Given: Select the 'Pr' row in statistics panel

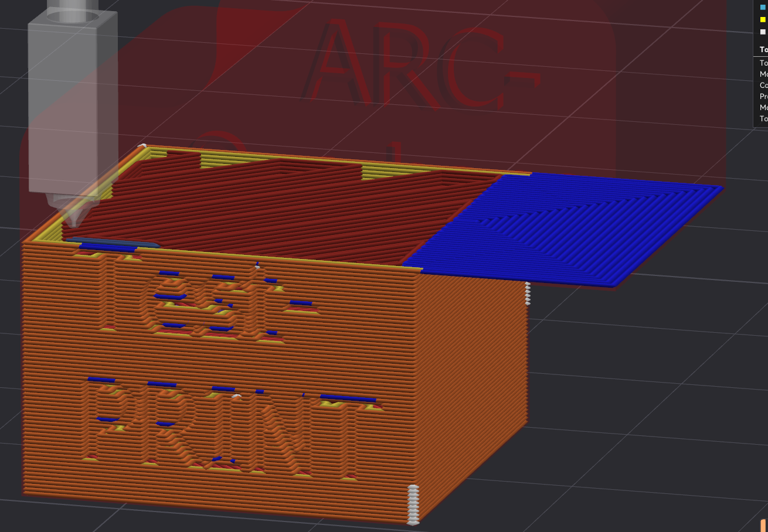Looking at the screenshot, I should [x=763, y=96].
